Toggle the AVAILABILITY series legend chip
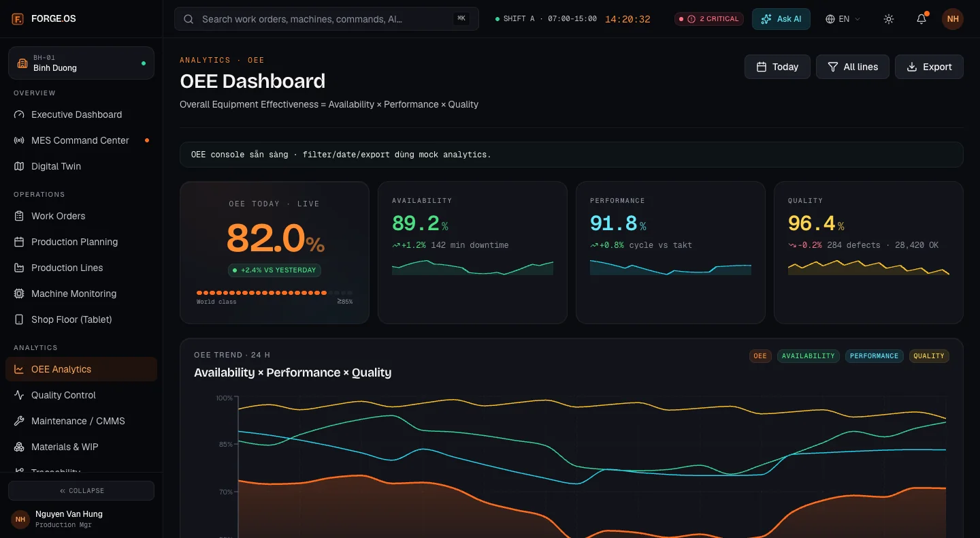 808,355
